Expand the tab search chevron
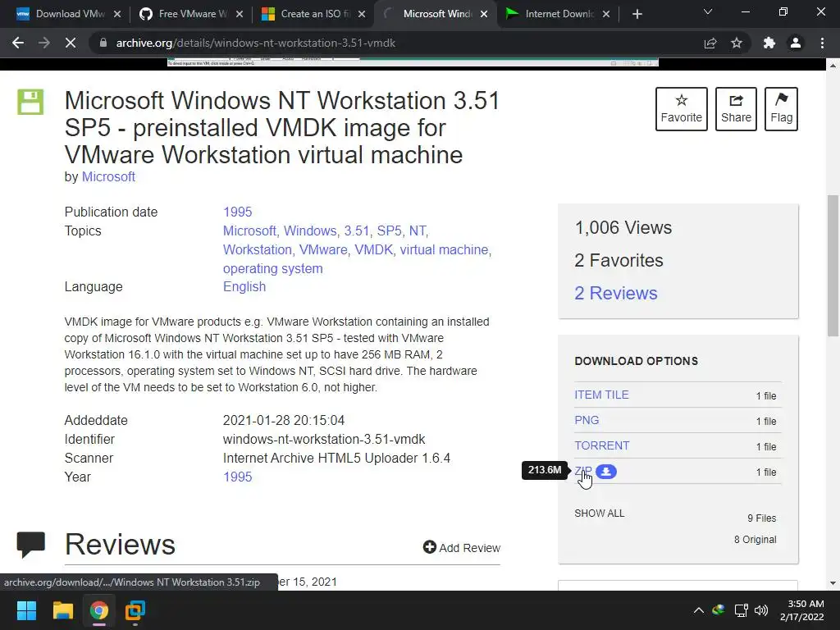 click(x=708, y=11)
